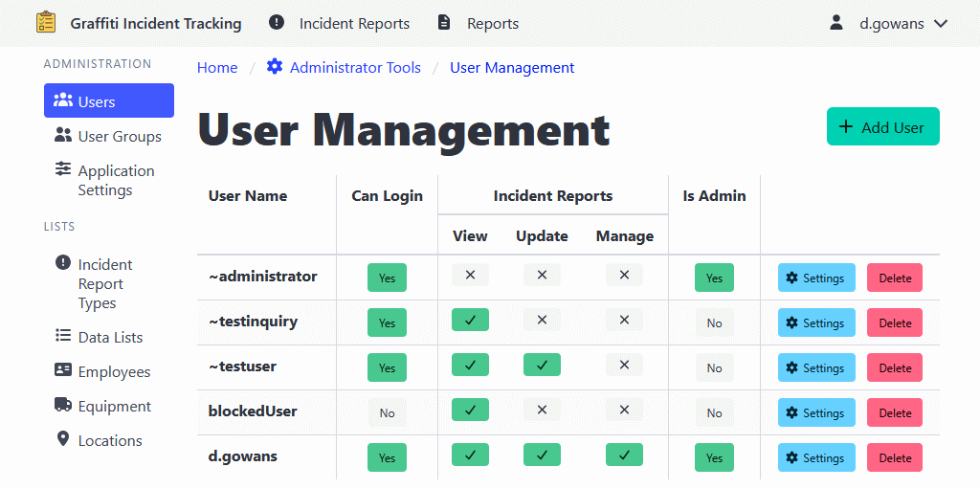
Task: Click the d.gowans name in user table
Action: (242, 456)
